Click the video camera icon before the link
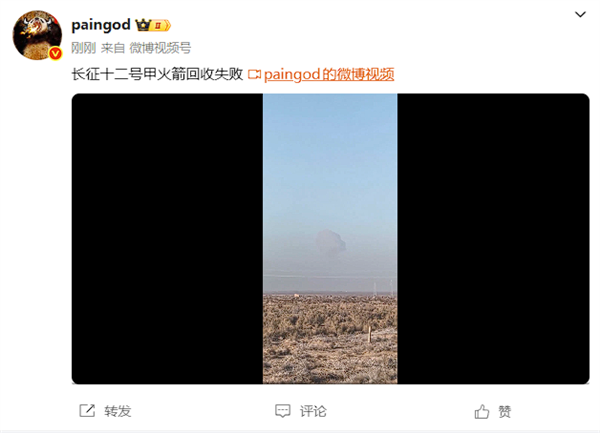 pos(254,74)
